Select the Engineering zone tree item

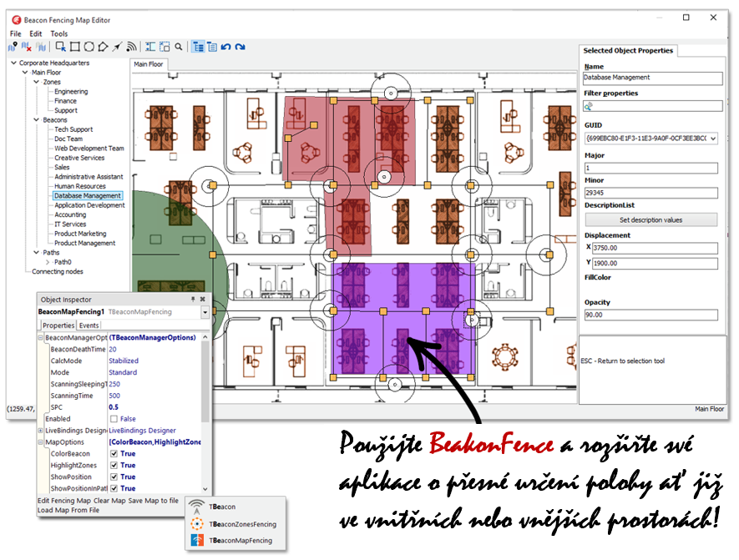tap(71, 91)
